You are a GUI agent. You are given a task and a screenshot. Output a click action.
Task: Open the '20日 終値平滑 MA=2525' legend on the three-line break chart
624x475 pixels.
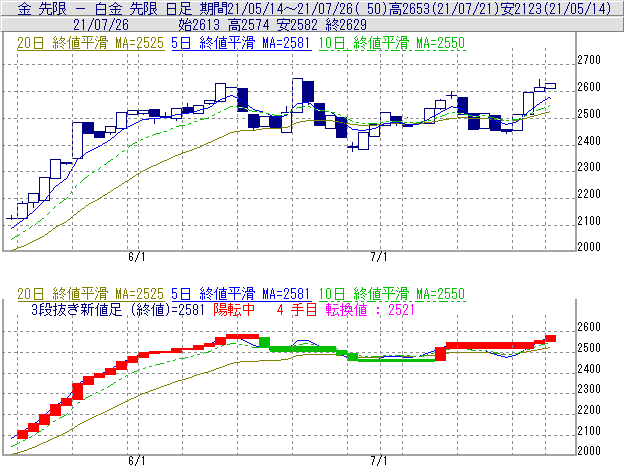pos(90,294)
